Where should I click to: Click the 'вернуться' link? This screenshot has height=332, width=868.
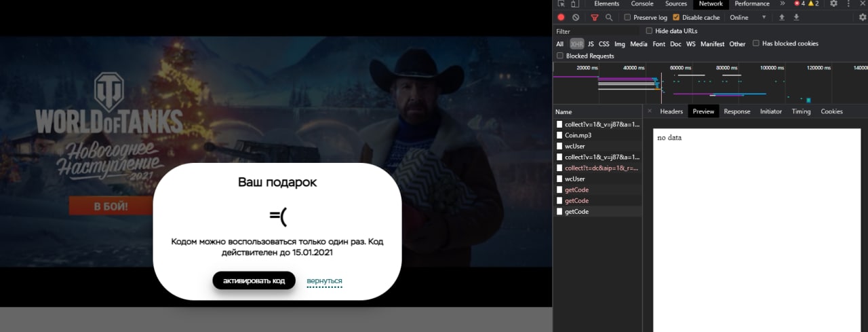click(x=324, y=280)
